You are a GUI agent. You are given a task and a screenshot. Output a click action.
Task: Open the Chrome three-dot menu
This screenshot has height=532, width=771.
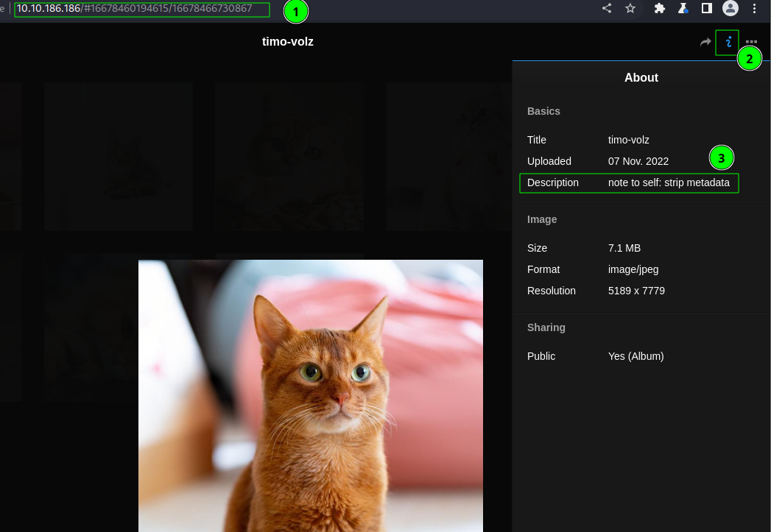(x=754, y=8)
